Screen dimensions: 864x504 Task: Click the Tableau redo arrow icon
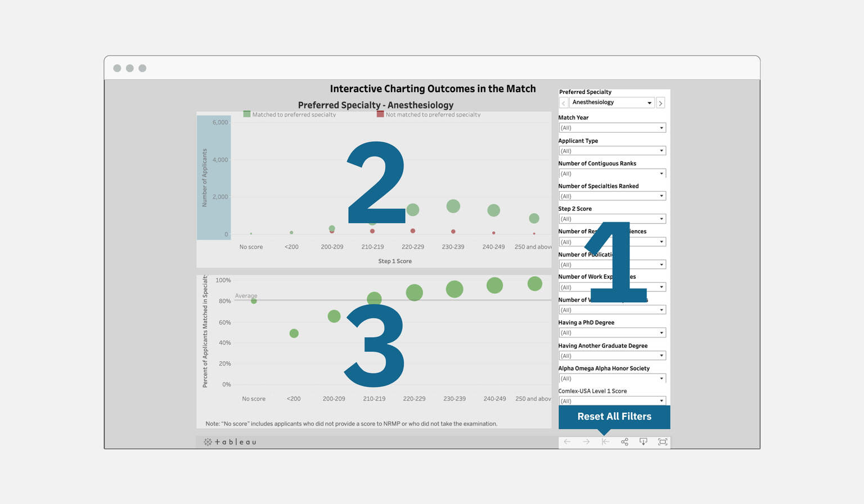tap(586, 442)
